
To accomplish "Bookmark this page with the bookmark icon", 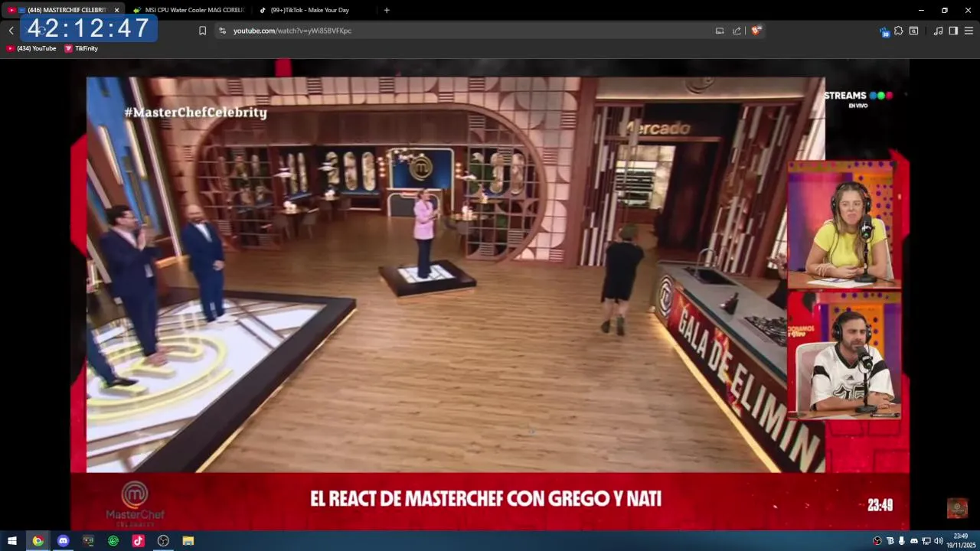I will [202, 31].
